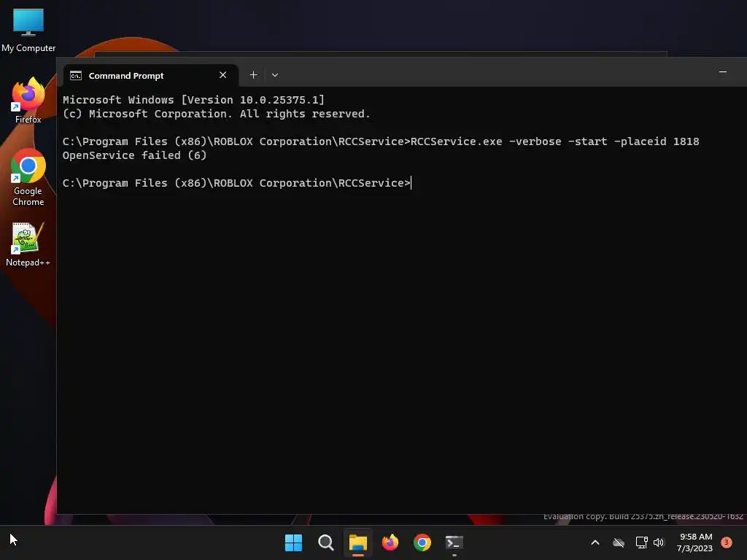Select the Terminal icon in the taskbar
This screenshot has height=560, width=747.
[x=454, y=542]
